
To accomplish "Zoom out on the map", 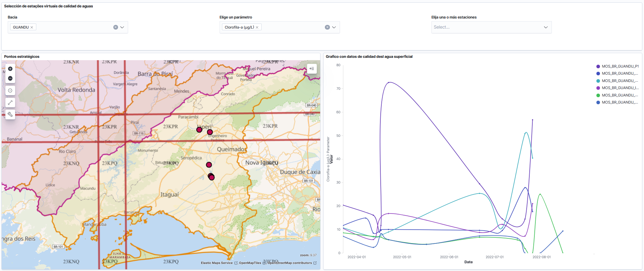I will tap(10, 78).
